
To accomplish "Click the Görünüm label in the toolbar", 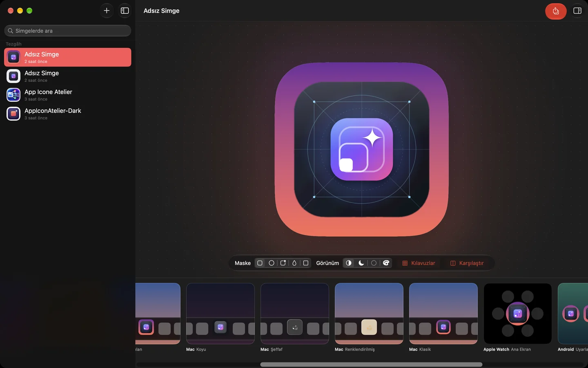I will pos(327,263).
